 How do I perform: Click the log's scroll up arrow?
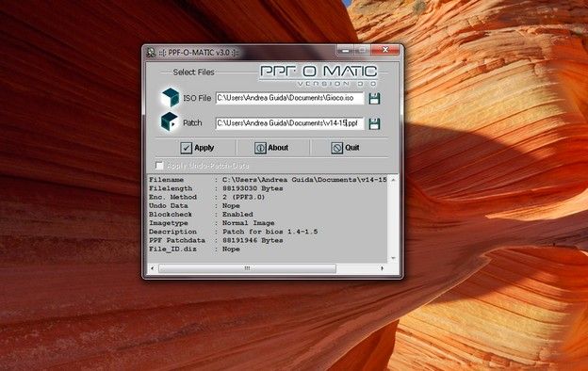point(393,180)
